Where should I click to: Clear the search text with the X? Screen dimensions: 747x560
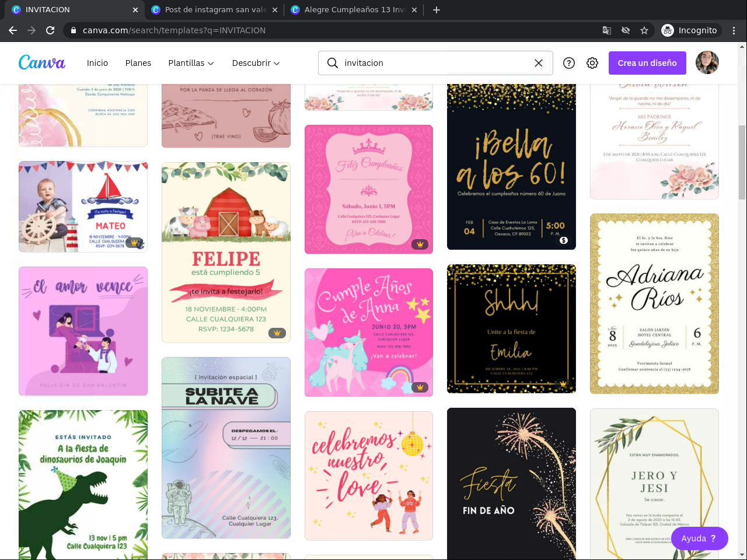(x=539, y=63)
